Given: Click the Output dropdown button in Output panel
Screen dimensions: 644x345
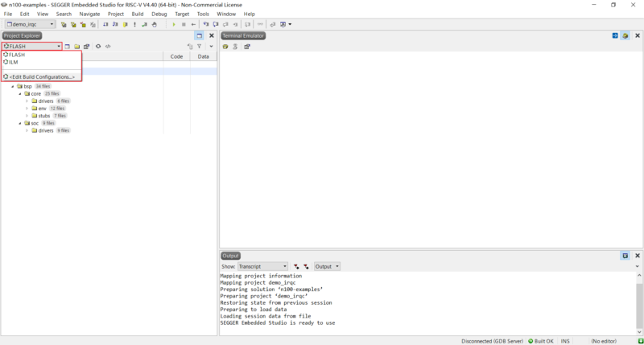Looking at the screenshot, I should (x=327, y=266).
